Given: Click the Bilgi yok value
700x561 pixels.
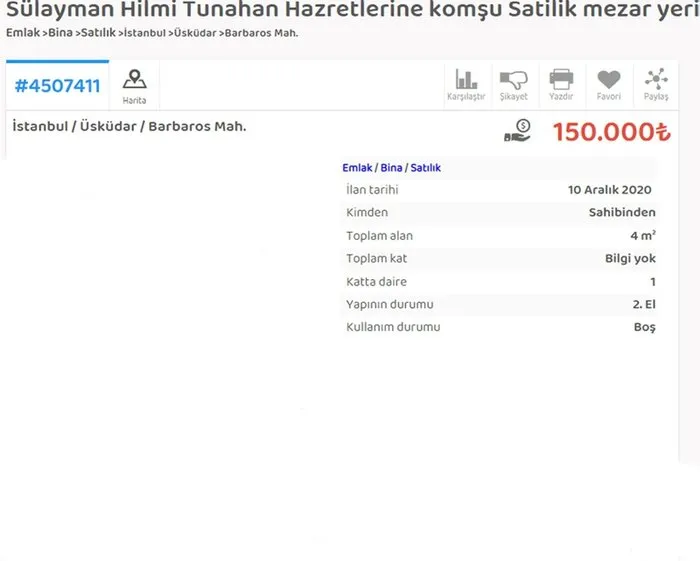Looking at the screenshot, I should point(630,258).
